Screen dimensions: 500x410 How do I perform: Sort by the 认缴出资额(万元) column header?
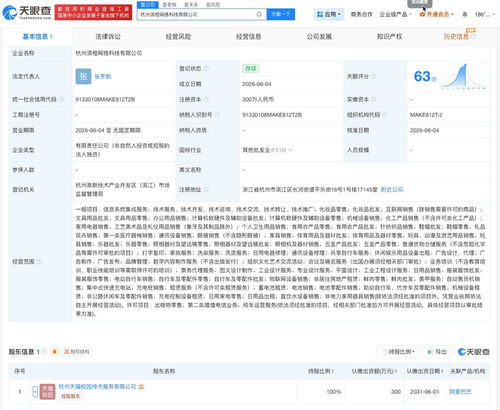[374, 371]
